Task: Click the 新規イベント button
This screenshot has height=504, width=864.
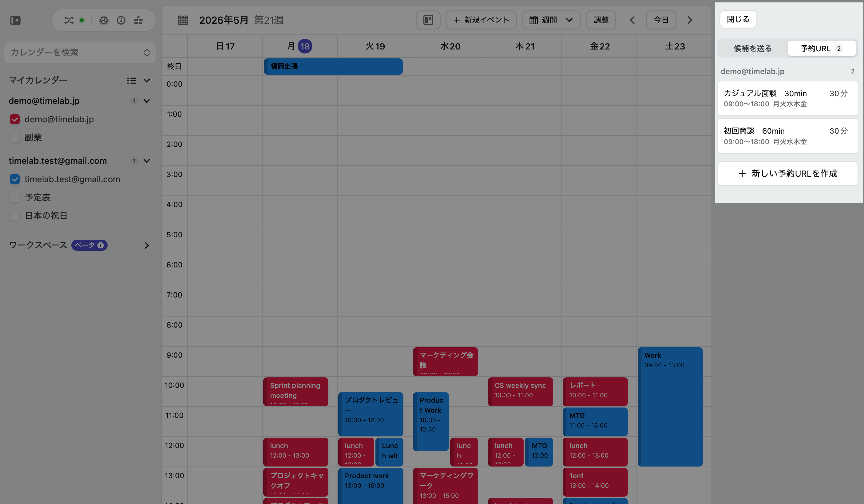Action: [481, 20]
